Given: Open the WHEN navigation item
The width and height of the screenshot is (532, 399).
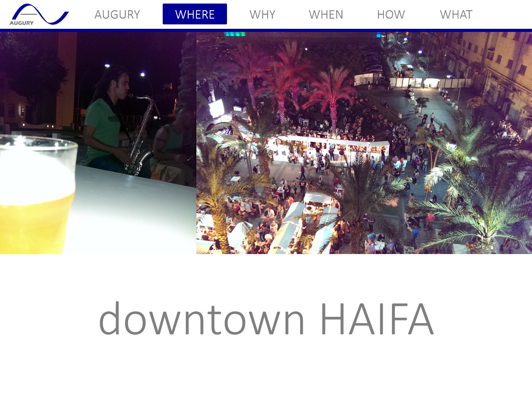Looking at the screenshot, I should click(x=326, y=14).
